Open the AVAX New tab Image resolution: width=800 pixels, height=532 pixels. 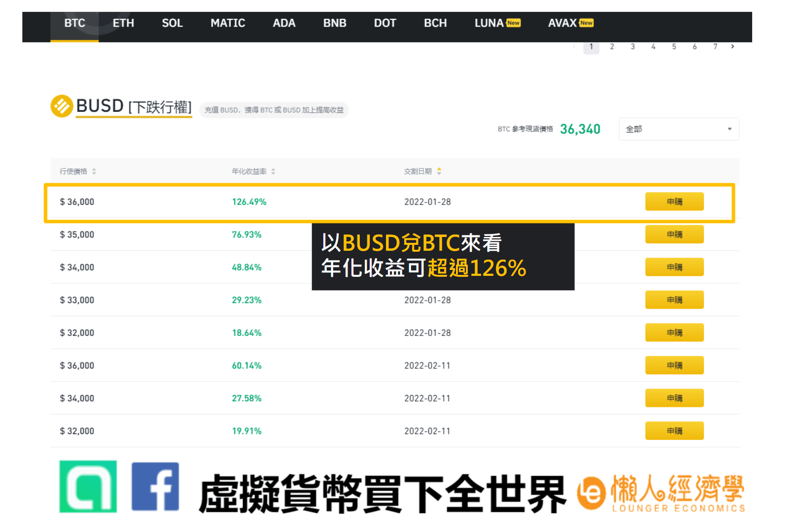tap(570, 23)
